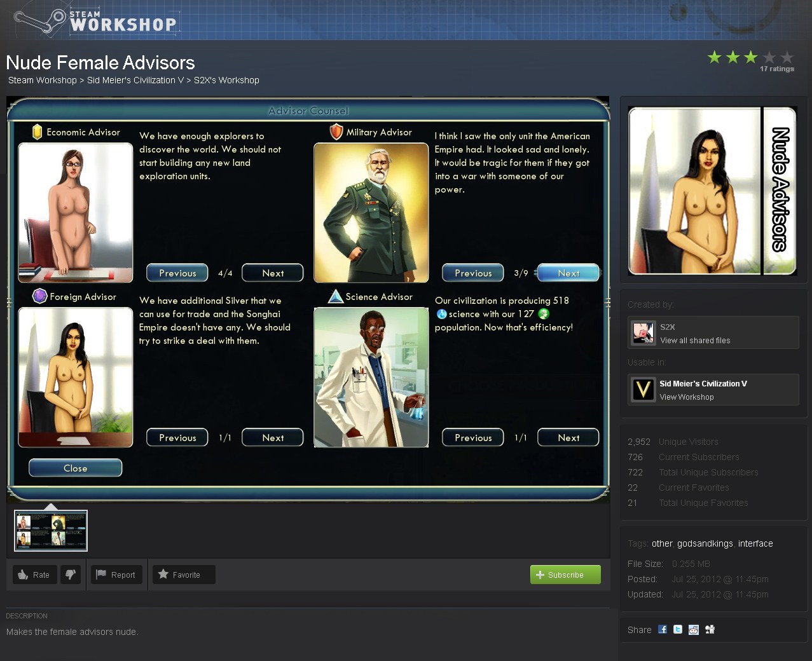Click View Workshop link

point(687,397)
